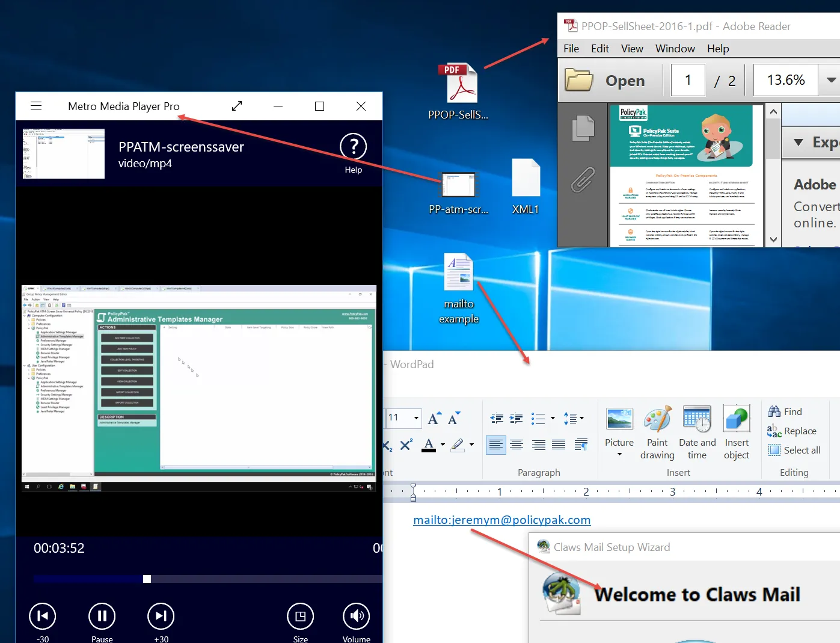Show the Attachments paperclip panel in Adobe Reader
840x643 pixels.
[x=583, y=179]
